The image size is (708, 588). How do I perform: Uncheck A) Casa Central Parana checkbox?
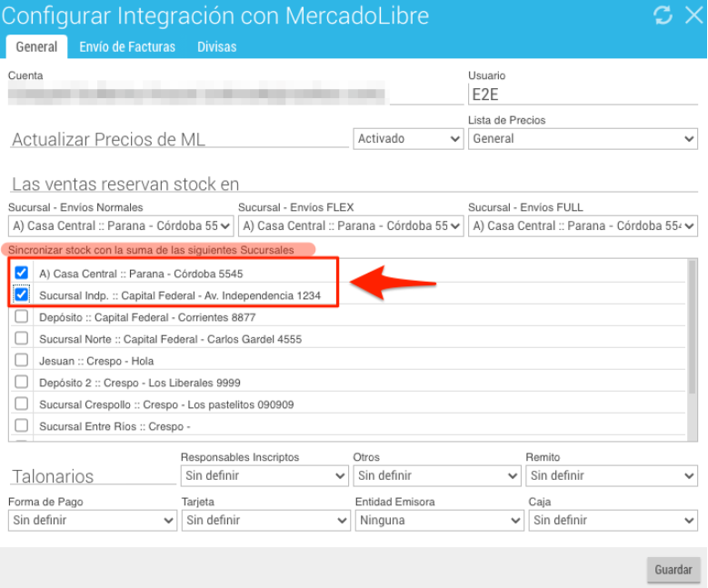pyautogui.click(x=21, y=273)
